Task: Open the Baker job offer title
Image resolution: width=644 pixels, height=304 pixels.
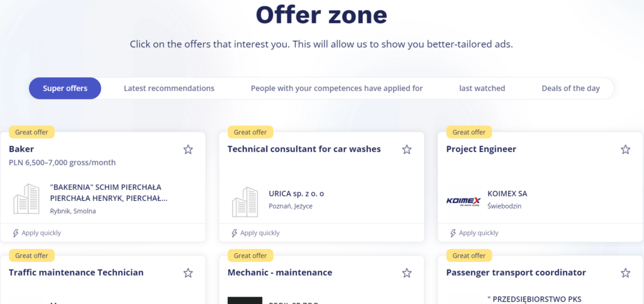Action: coord(21,149)
